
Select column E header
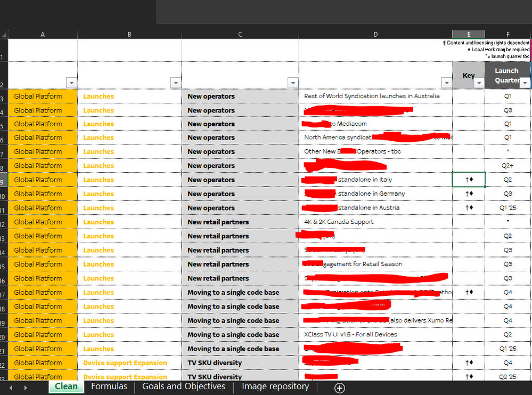(469, 34)
